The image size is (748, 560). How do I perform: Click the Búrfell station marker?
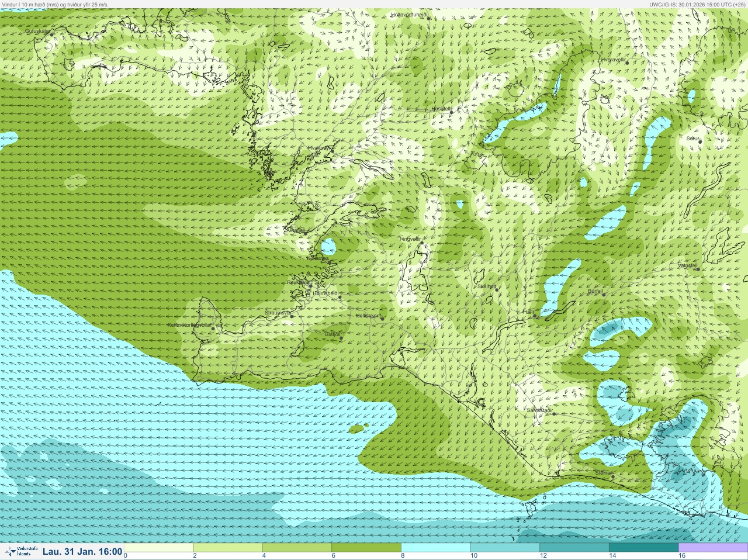point(604,294)
